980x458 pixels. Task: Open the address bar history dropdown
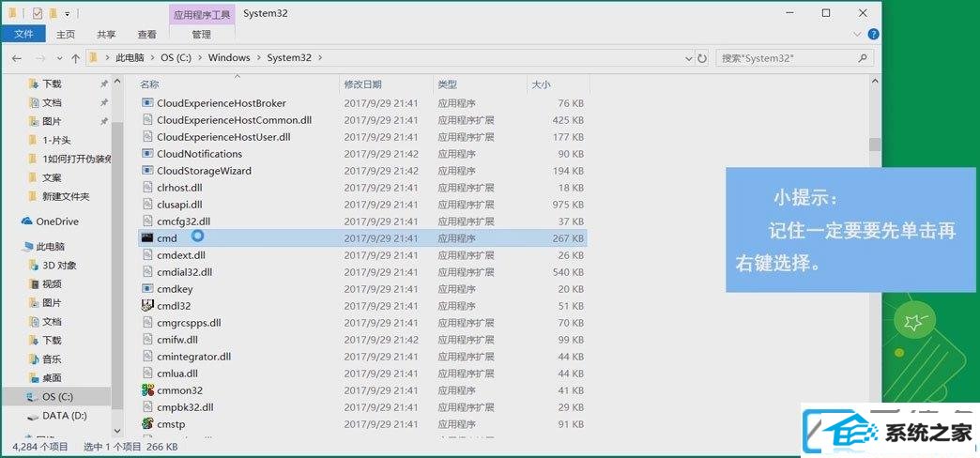click(x=689, y=58)
